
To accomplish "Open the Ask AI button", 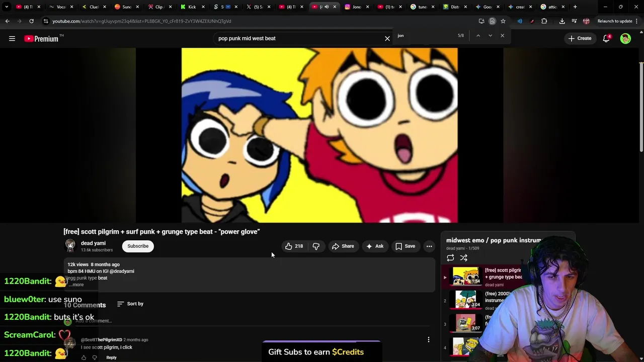I will [375, 246].
